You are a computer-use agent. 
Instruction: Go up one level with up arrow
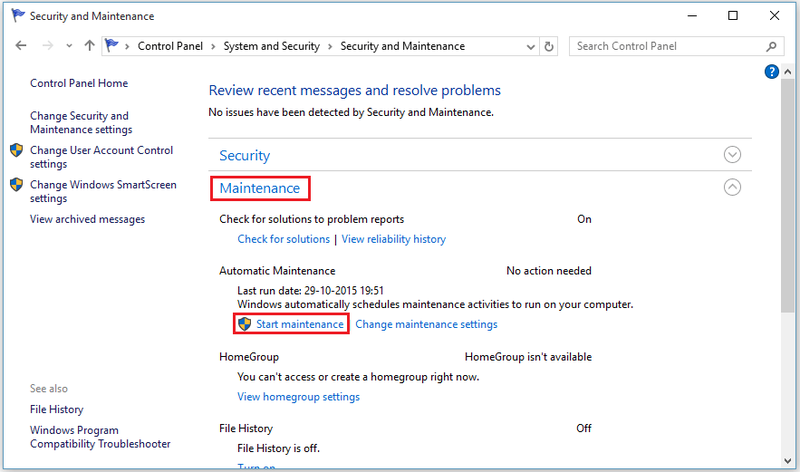(x=89, y=46)
